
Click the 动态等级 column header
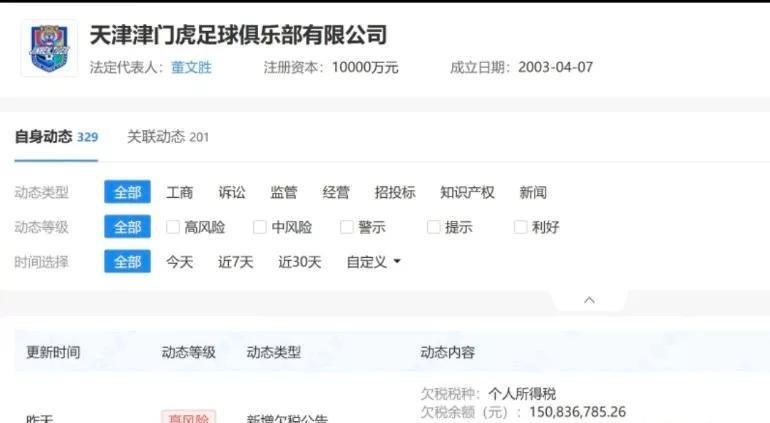(x=189, y=352)
